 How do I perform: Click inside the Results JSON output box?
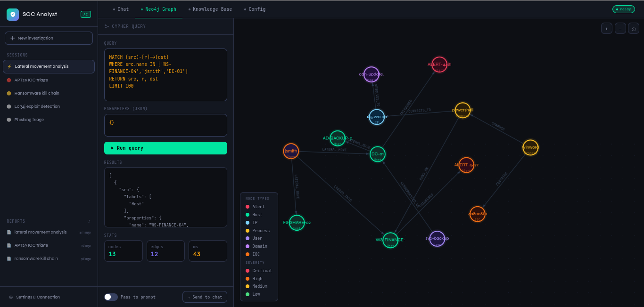tap(165, 197)
